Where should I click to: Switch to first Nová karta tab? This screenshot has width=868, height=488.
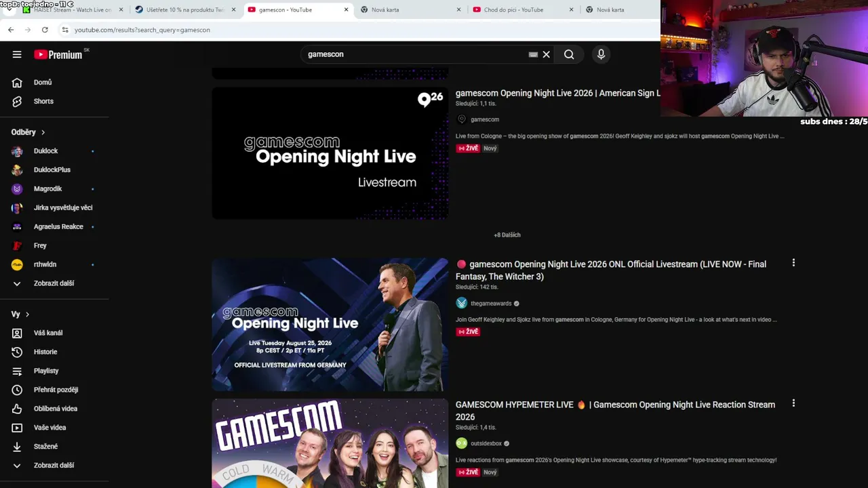click(411, 9)
